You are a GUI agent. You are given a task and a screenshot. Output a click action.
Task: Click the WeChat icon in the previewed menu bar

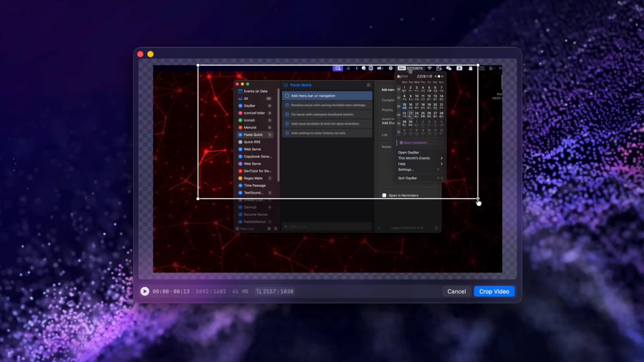coord(448,68)
